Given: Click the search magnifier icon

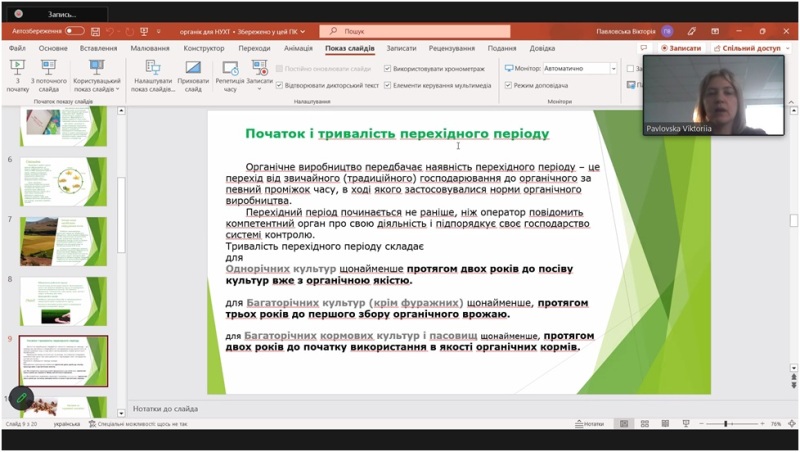Looking at the screenshot, I should tap(333, 31).
